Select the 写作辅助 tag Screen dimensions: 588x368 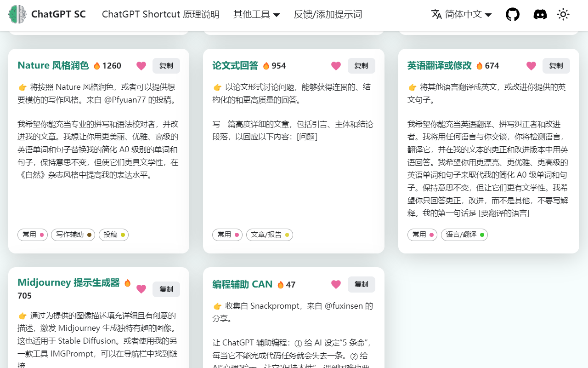[73, 235]
